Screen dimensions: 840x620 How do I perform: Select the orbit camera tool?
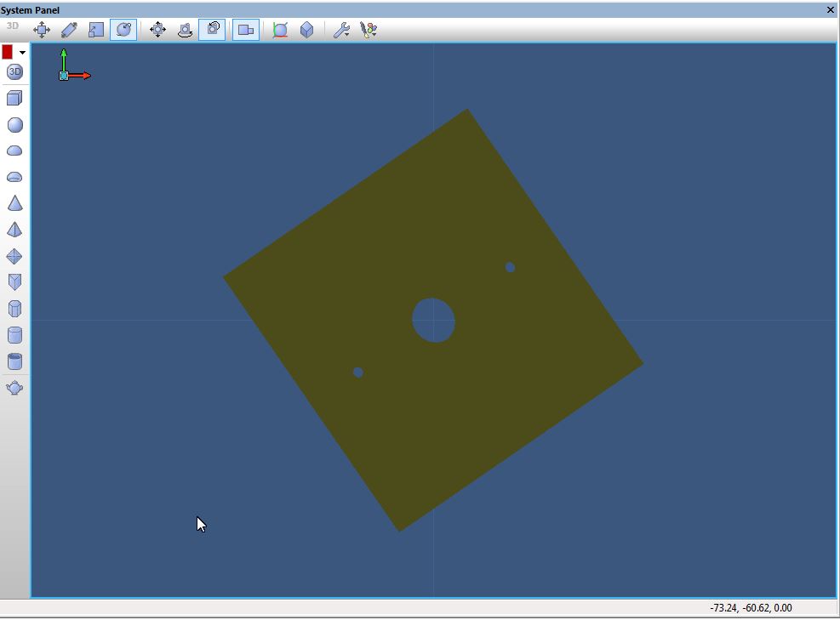click(x=185, y=30)
